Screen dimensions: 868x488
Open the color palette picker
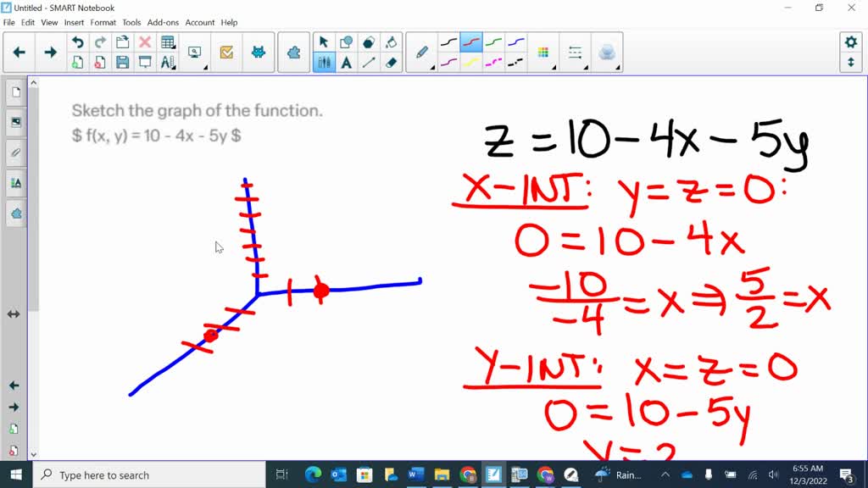click(x=542, y=52)
